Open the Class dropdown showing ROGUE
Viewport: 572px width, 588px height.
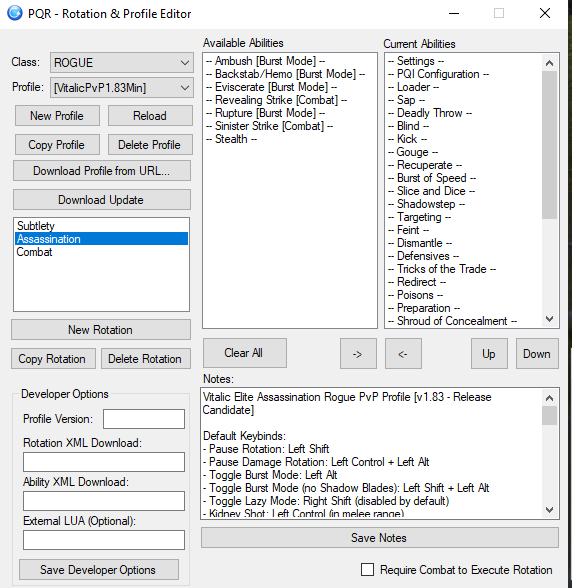[122, 63]
